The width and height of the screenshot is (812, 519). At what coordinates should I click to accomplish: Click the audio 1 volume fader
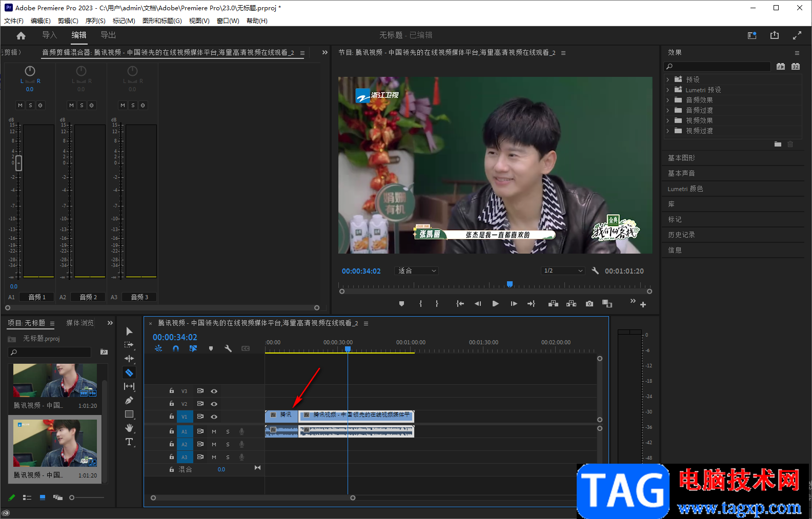click(x=19, y=163)
